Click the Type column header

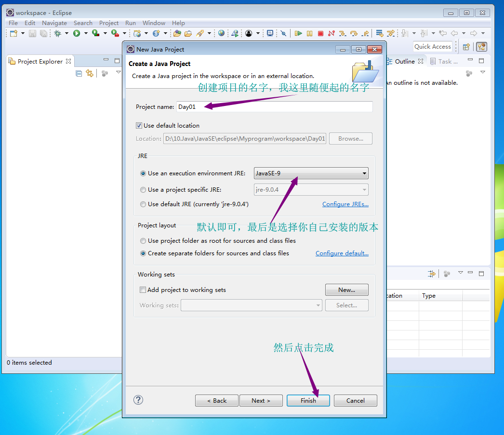pyautogui.click(x=440, y=296)
